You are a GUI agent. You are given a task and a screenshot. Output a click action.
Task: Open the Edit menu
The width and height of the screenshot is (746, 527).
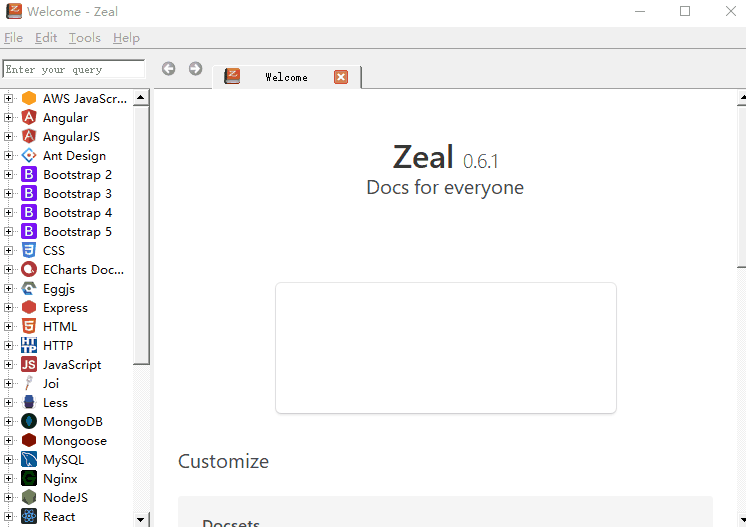(46, 38)
